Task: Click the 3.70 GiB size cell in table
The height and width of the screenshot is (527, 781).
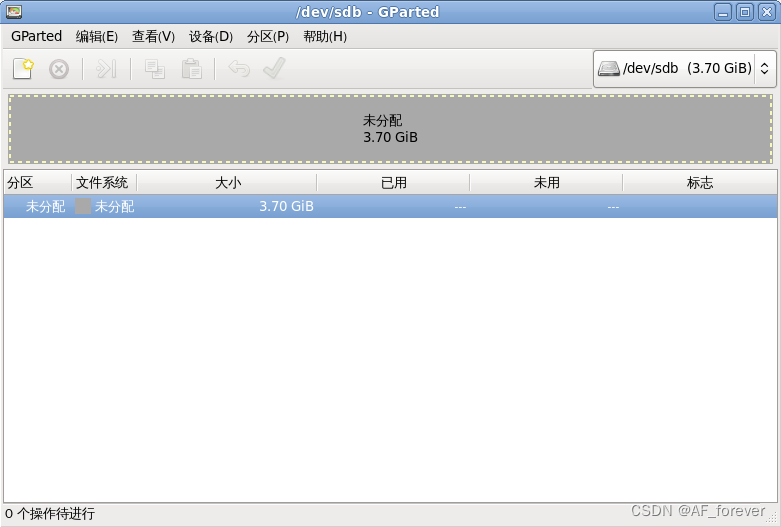Action: click(286, 206)
